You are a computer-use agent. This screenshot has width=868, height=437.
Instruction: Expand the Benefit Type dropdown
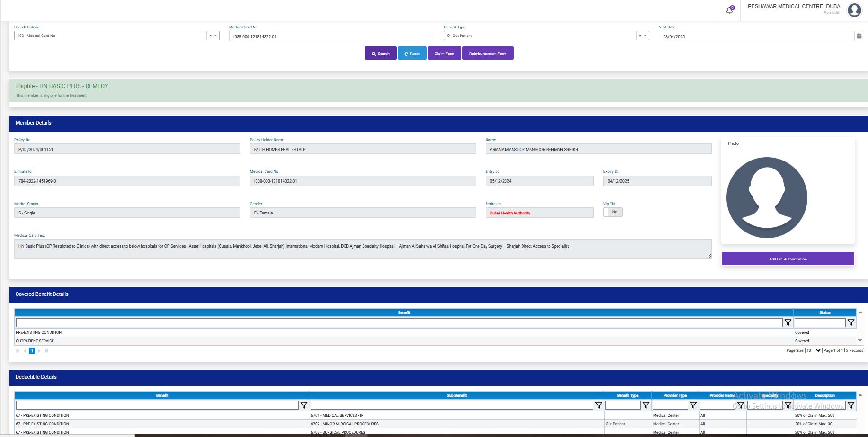(646, 36)
